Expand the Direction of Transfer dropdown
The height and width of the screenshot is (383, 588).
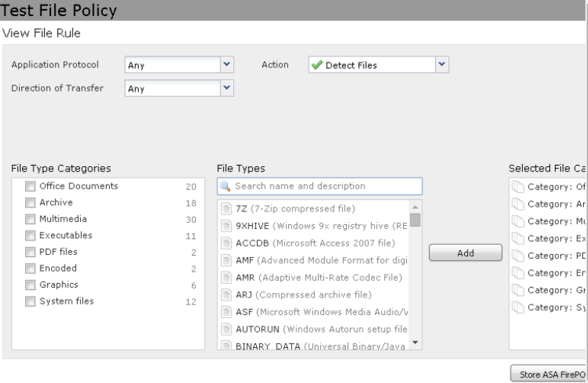(x=227, y=88)
